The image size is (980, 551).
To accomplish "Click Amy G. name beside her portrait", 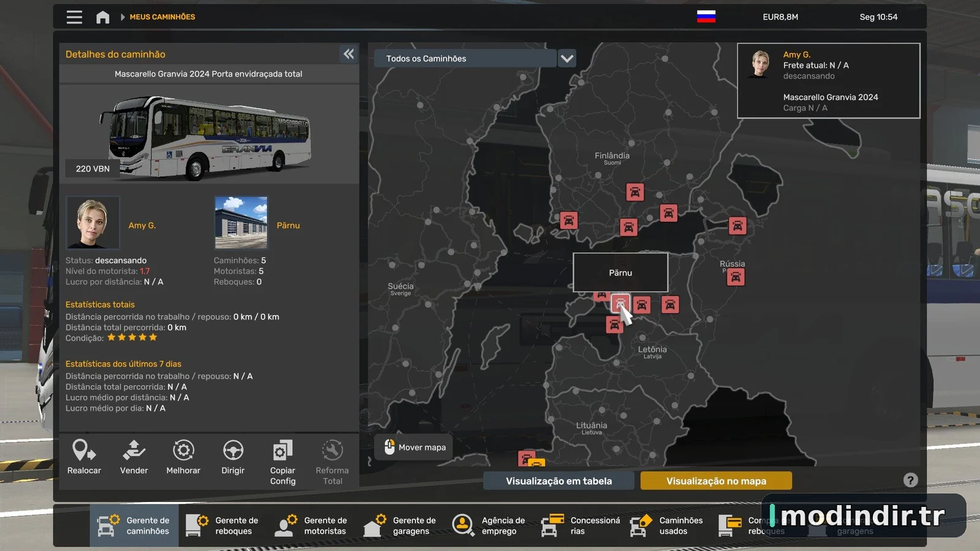I will point(142,225).
